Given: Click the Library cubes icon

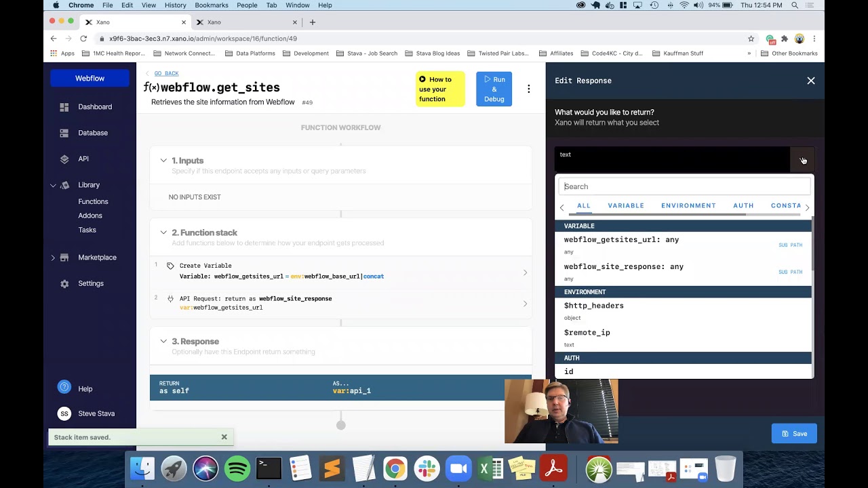Looking at the screenshot, I should (x=64, y=185).
